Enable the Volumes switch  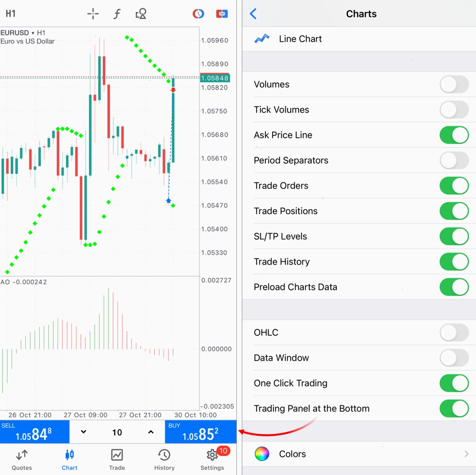pyautogui.click(x=454, y=84)
